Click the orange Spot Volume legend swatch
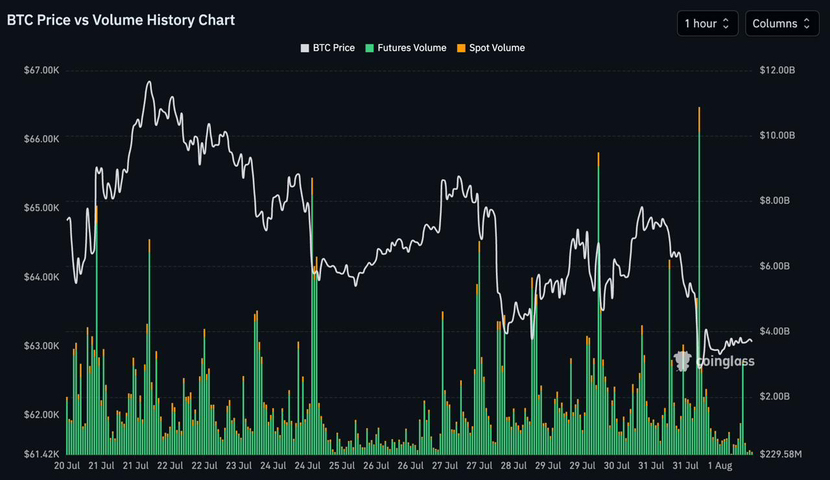 (x=461, y=48)
